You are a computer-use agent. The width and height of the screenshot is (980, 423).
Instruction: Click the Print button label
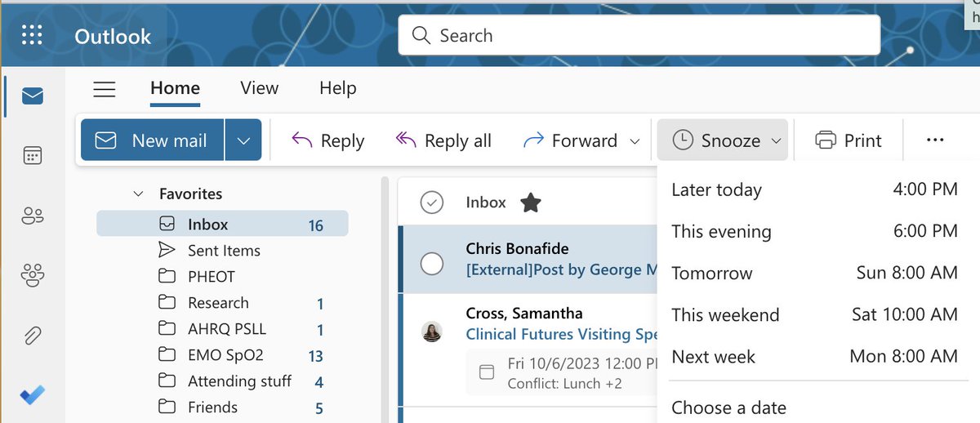[x=863, y=140]
